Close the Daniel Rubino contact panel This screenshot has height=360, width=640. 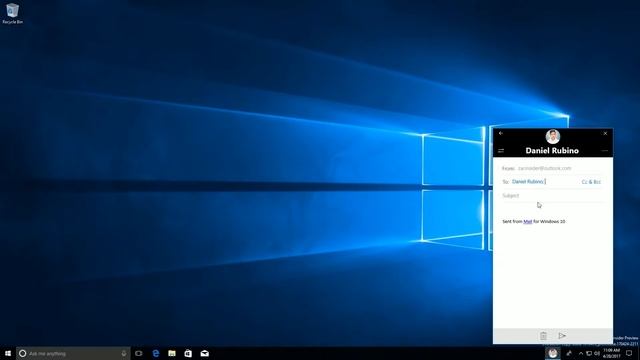(605, 133)
